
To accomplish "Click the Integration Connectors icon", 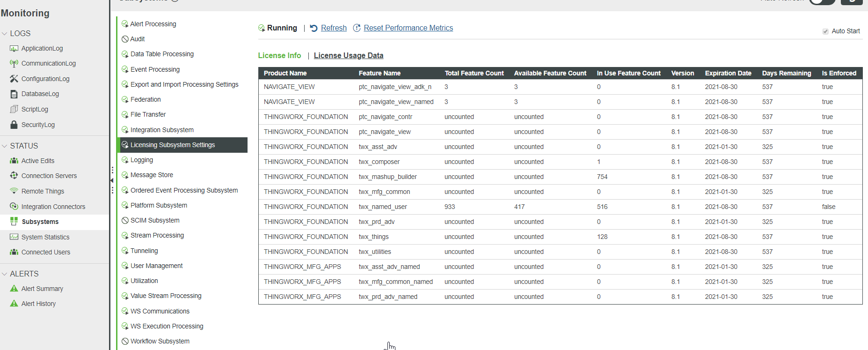I will click(14, 207).
